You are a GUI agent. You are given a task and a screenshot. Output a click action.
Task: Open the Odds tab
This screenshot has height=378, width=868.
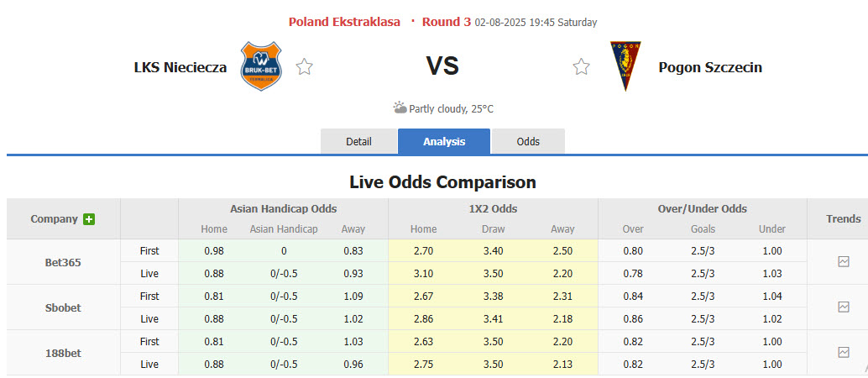click(x=528, y=141)
